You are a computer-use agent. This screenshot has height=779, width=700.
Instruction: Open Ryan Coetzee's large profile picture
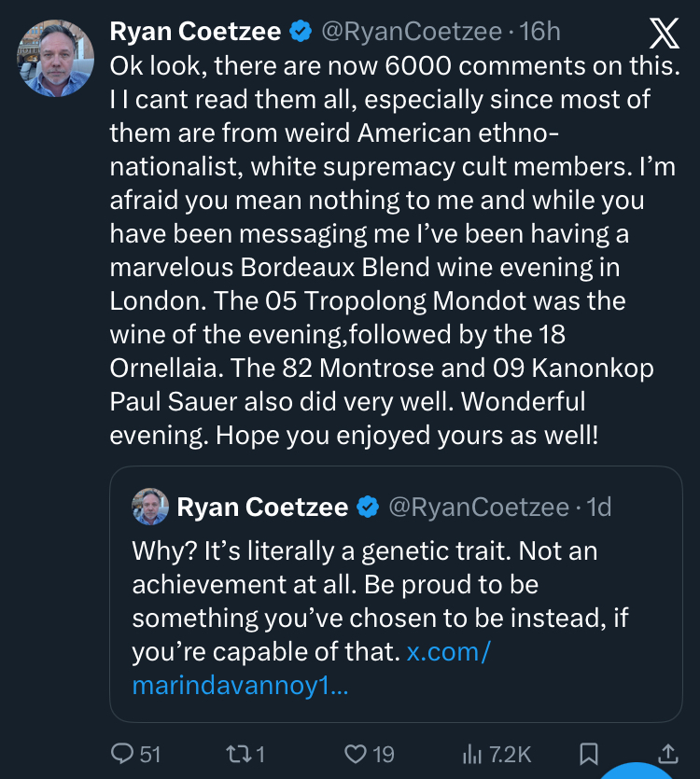coord(56,58)
